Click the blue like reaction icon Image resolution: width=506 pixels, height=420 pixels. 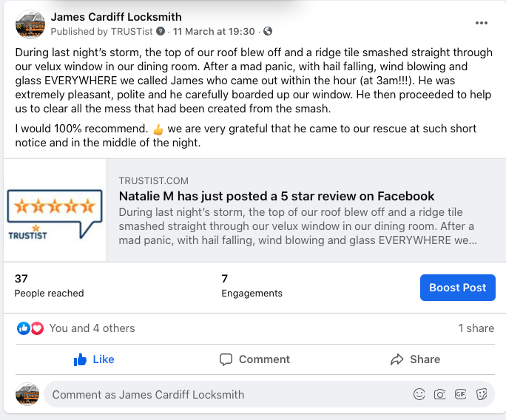[x=24, y=328]
